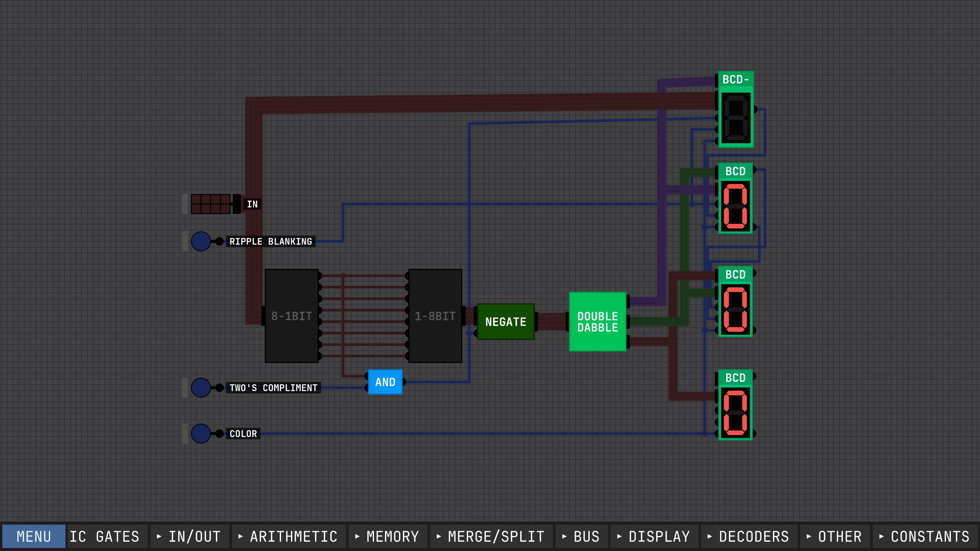Viewport: 980px width, 551px height.
Task: Expand the DISPLAY component menu
Action: point(655,536)
